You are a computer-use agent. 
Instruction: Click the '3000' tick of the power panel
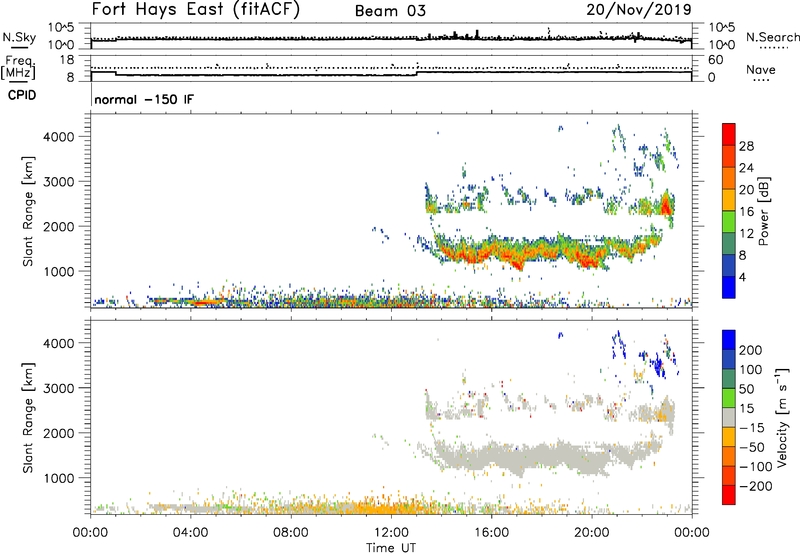[58, 182]
